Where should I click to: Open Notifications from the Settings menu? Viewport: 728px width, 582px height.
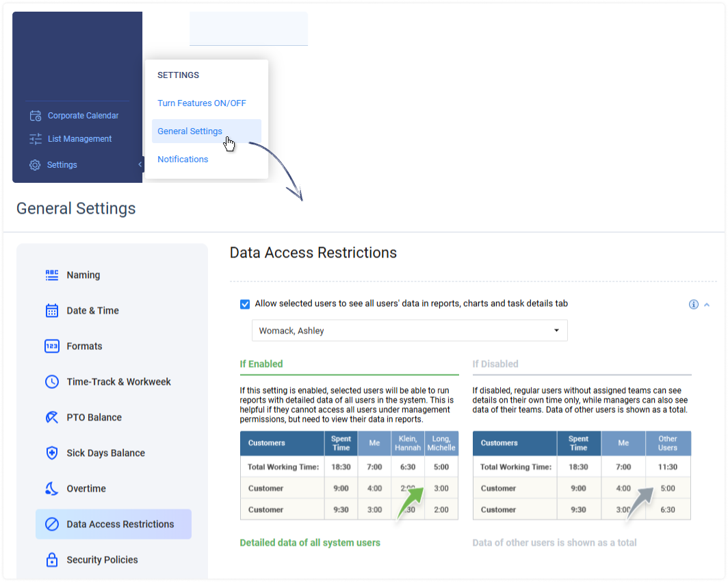coord(183,159)
